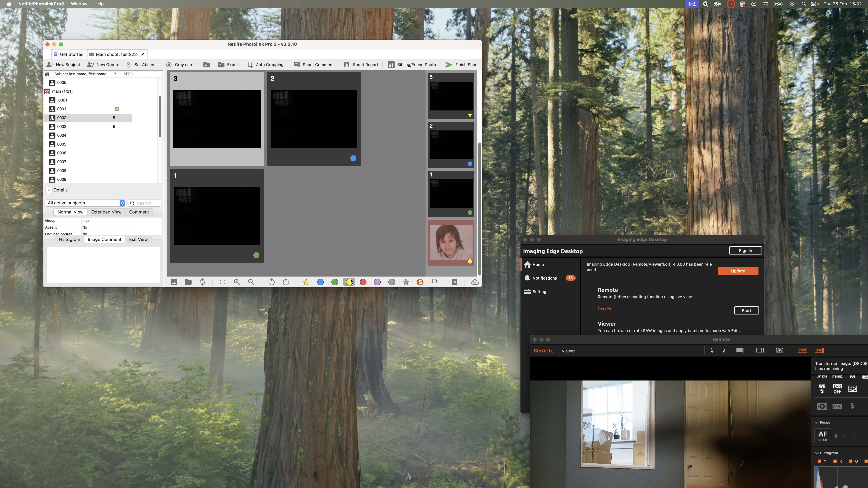Uncheck the Y histogram channel checkbox
The height and width of the screenshot is (488, 868).
pos(820,461)
